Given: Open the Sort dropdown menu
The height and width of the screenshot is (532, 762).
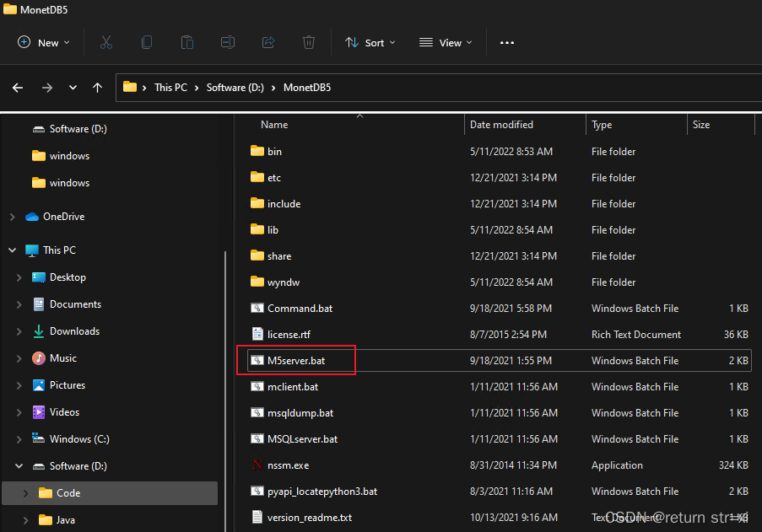Looking at the screenshot, I should [370, 43].
